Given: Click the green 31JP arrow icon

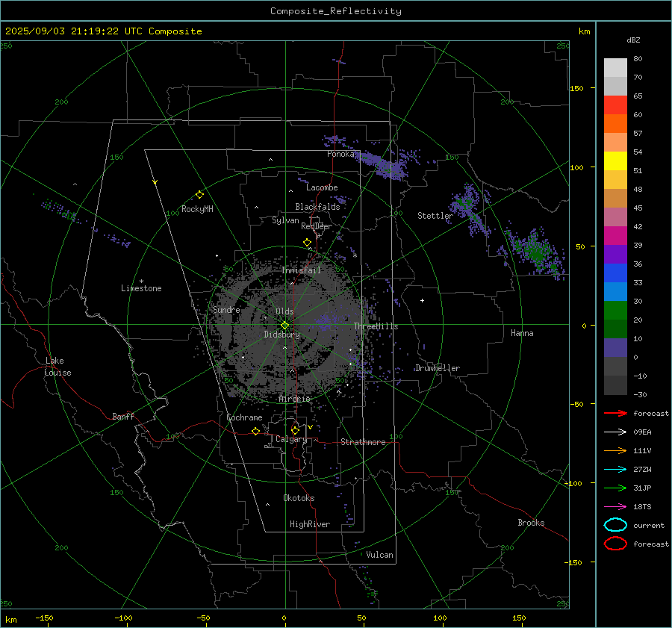Looking at the screenshot, I should [x=615, y=488].
